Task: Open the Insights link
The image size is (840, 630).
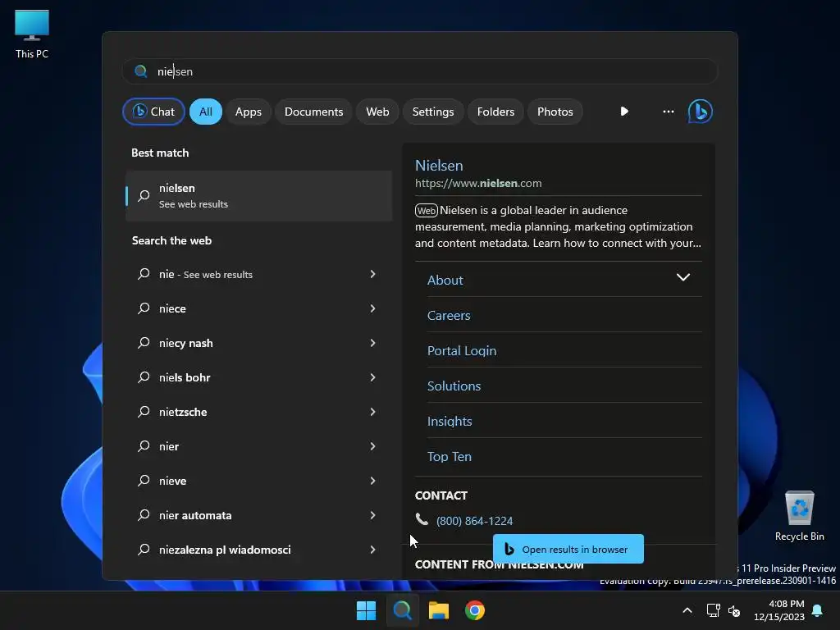Action: 450,421
